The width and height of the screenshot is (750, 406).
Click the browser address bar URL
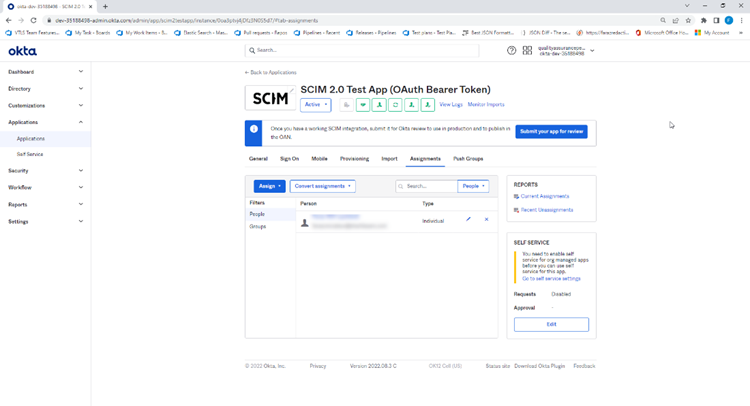click(x=187, y=21)
